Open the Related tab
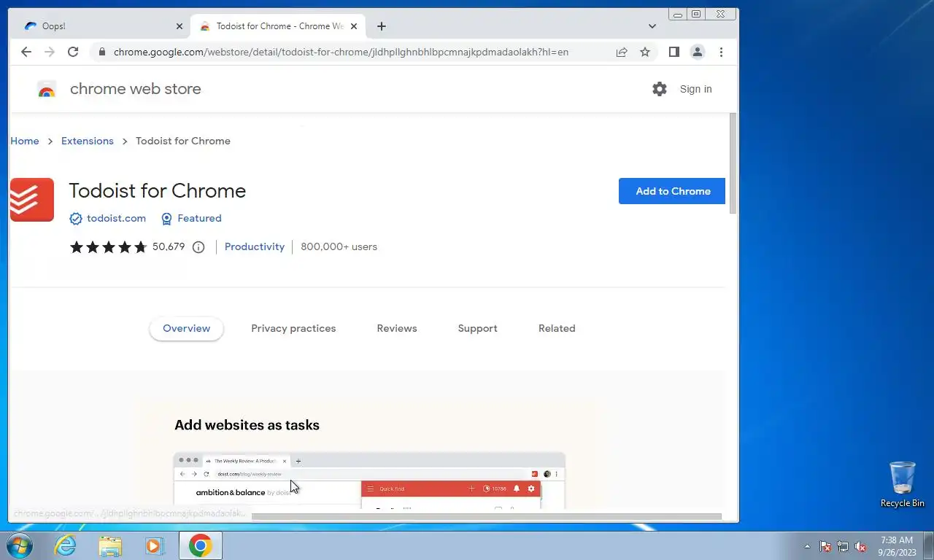 coord(557,329)
